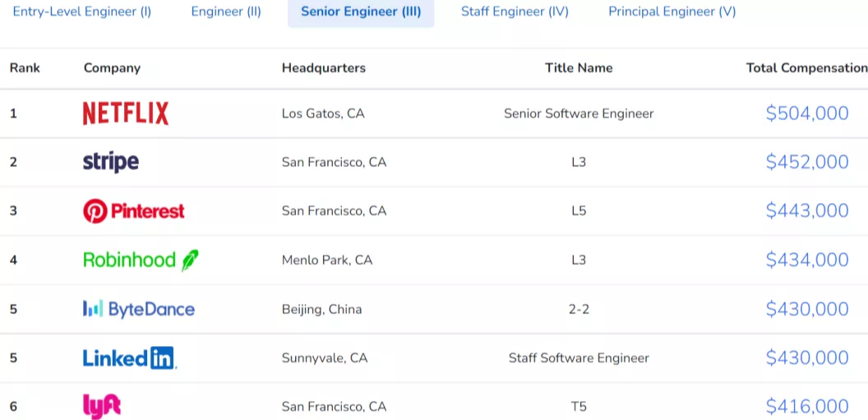Click the Total Compensation column header

pos(806,68)
